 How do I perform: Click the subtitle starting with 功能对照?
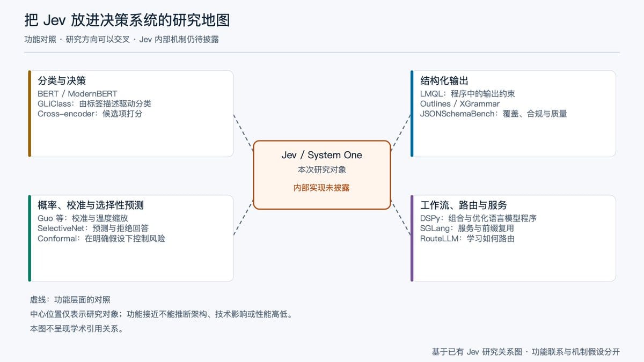[x=121, y=40]
